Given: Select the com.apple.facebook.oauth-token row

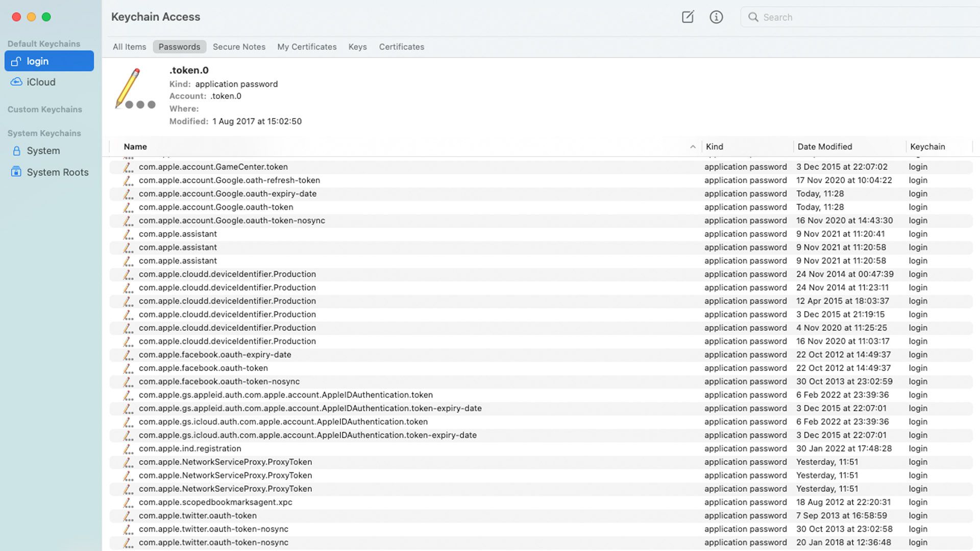Looking at the screenshot, I should click(203, 368).
